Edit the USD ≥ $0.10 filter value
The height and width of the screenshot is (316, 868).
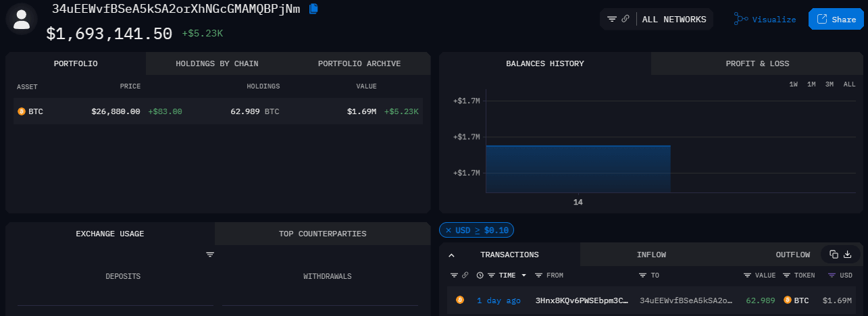(x=482, y=230)
